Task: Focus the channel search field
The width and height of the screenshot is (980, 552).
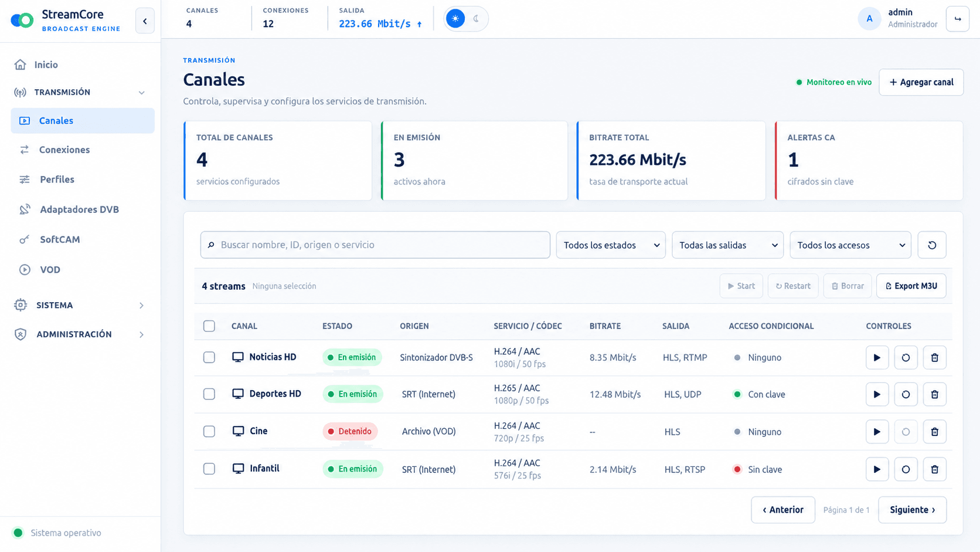Action: tap(375, 245)
